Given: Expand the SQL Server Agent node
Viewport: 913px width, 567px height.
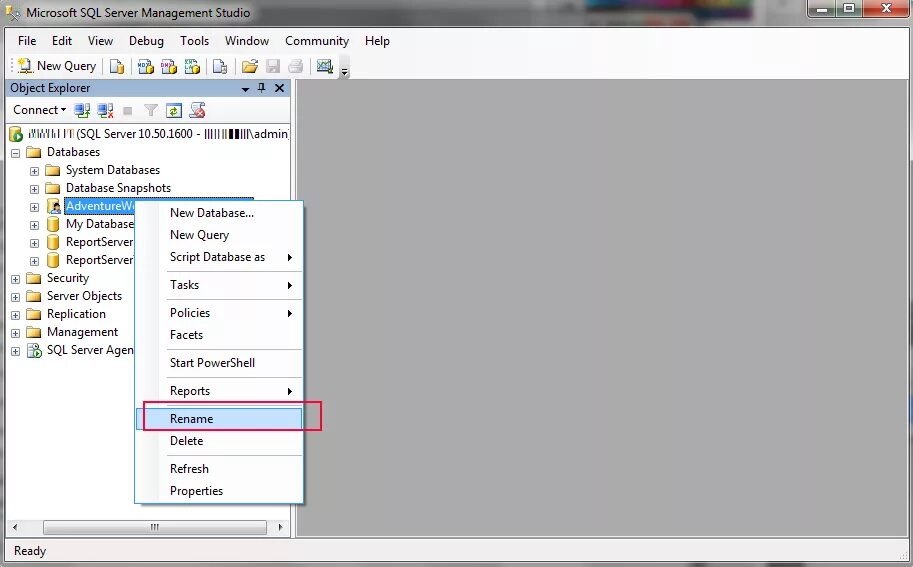Looking at the screenshot, I should point(16,352).
